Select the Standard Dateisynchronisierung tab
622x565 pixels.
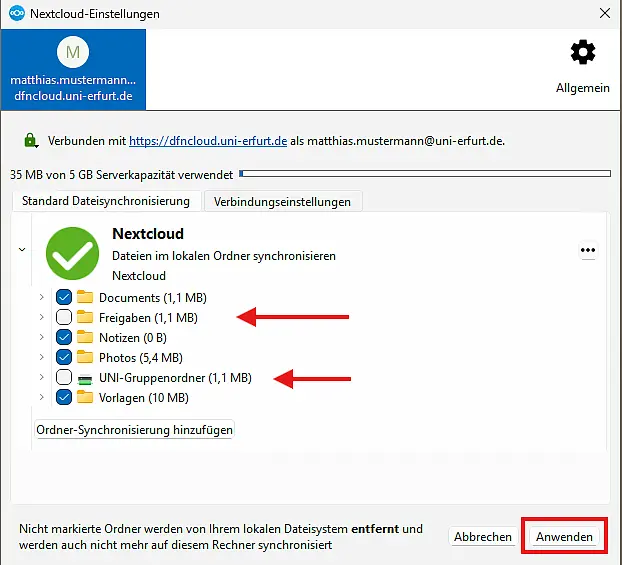point(105,201)
